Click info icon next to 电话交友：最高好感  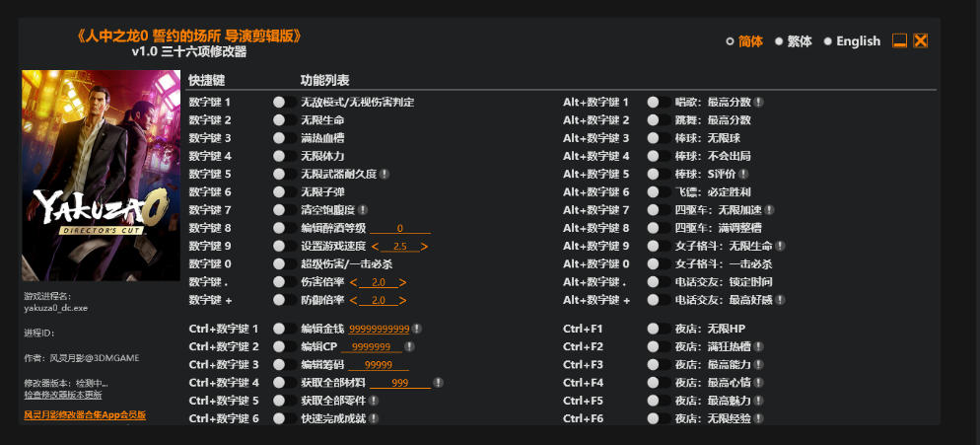pos(780,300)
